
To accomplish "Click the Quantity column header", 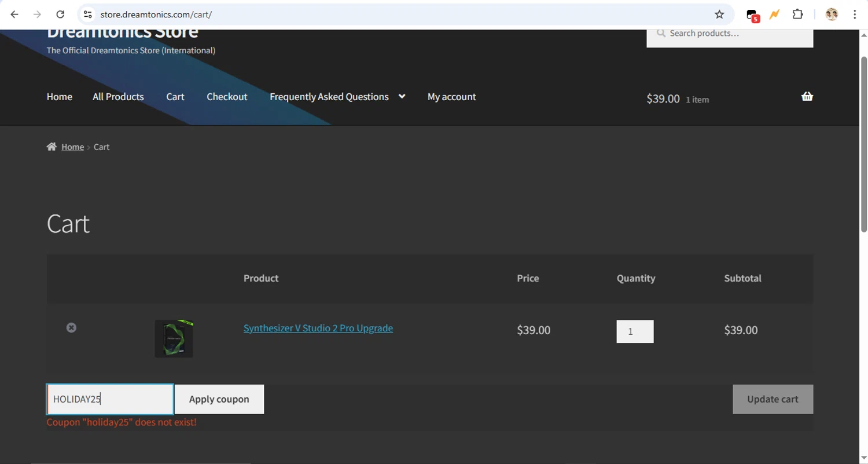I will [x=636, y=278].
